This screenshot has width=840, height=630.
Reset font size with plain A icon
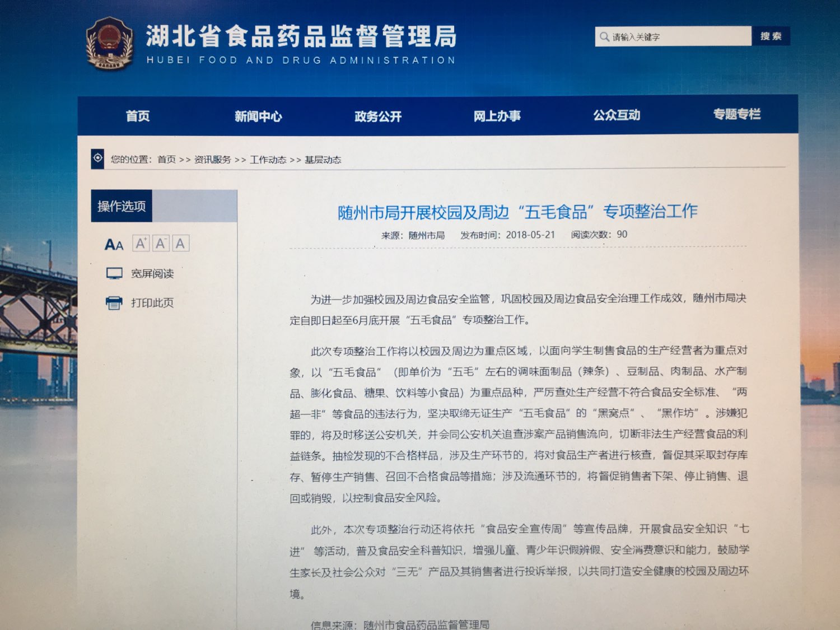coord(180,243)
